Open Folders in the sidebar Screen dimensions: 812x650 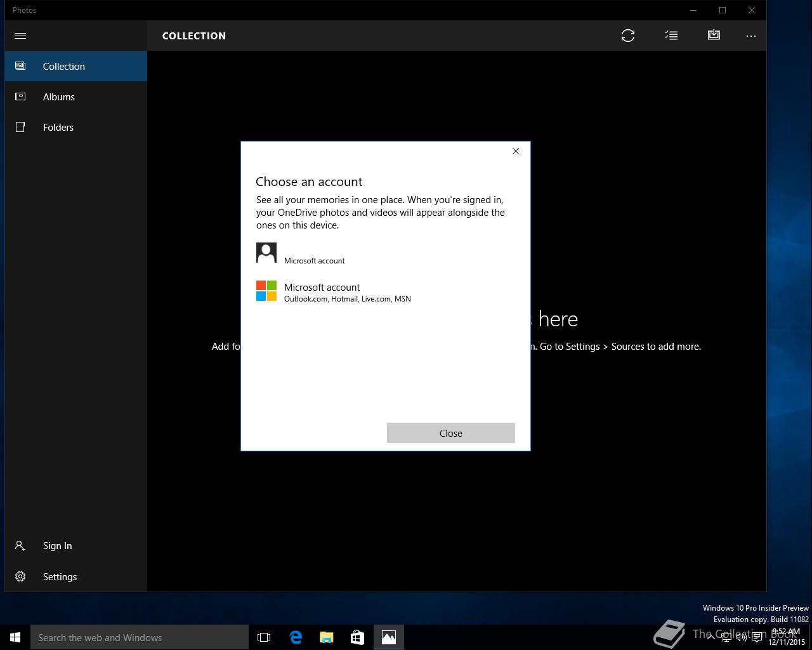[76, 127]
